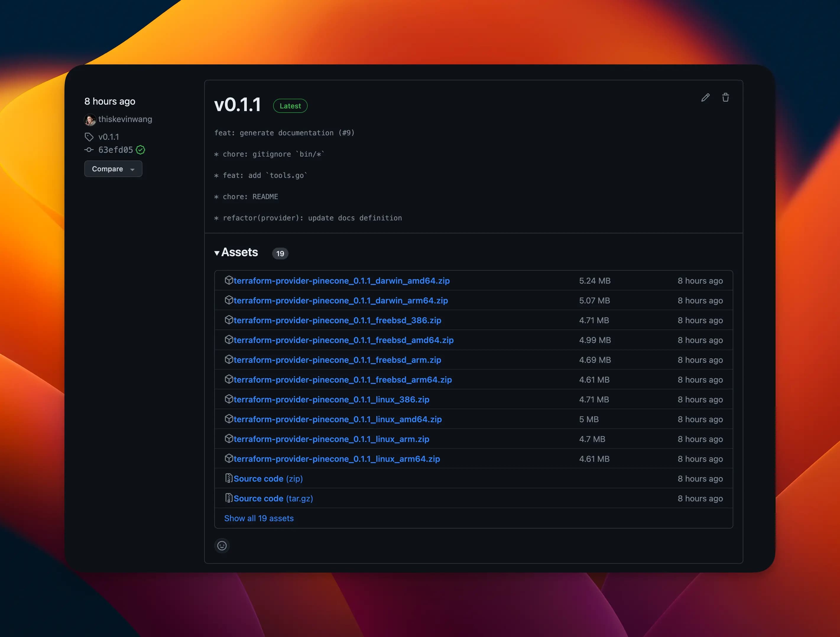Open commit 63efd05
840x637 pixels.
pos(116,150)
